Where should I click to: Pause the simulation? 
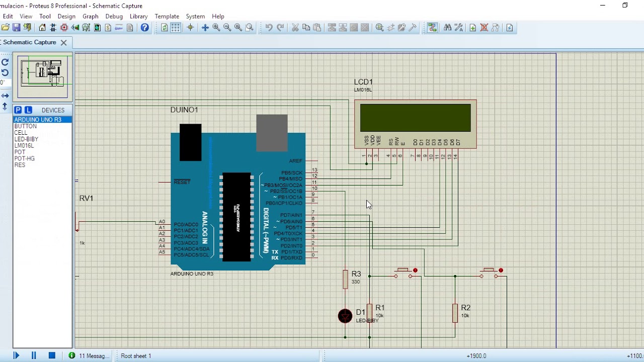click(34, 355)
